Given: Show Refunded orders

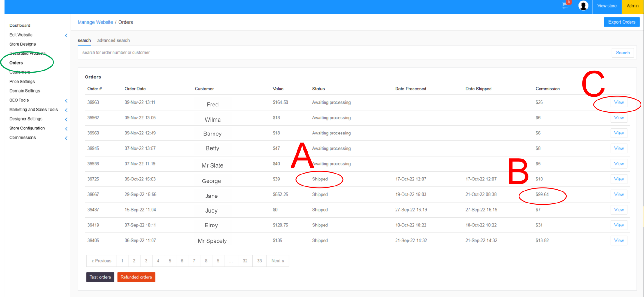Looking at the screenshot, I should coord(136,277).
